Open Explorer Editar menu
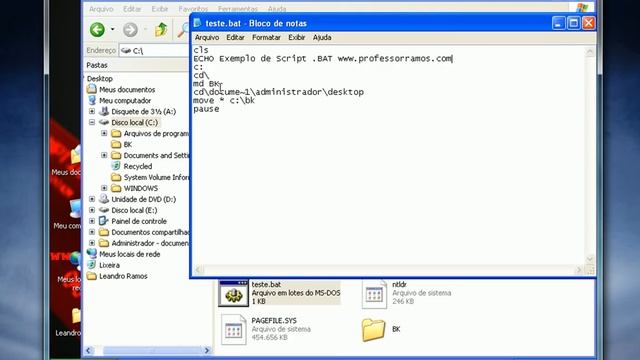 click(132, 9)
